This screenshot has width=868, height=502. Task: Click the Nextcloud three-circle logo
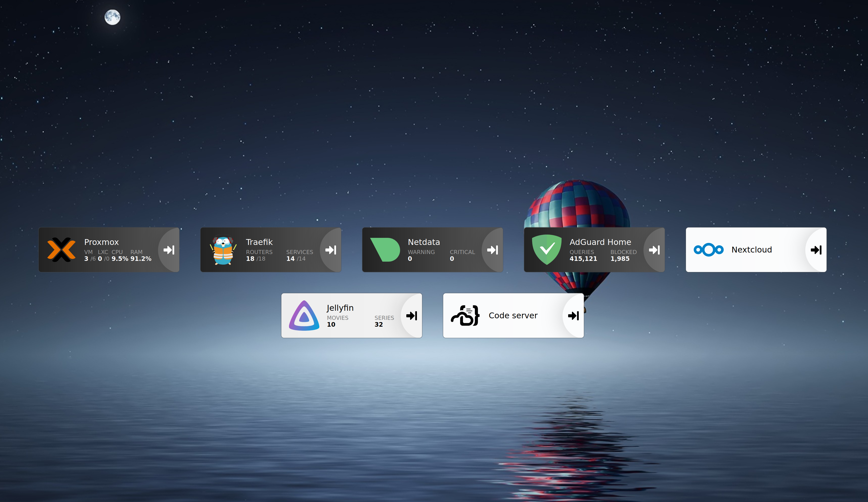[708, 250]
